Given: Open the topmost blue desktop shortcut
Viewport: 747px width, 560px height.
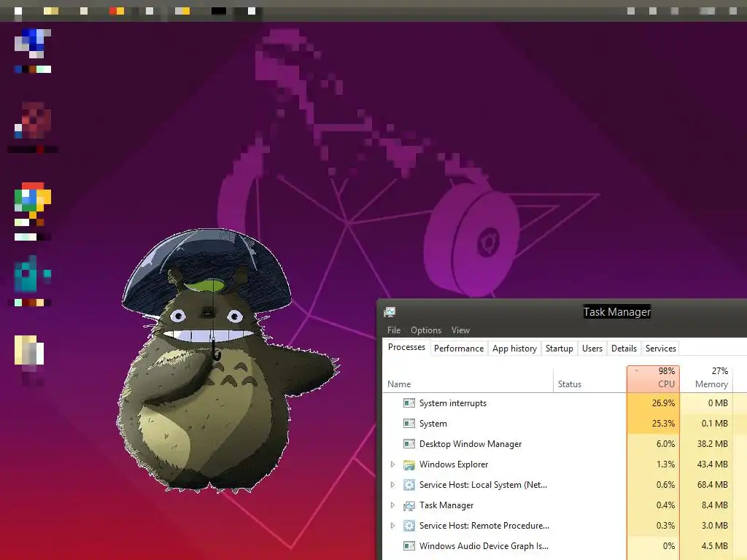Looking at the screenshot, I should 32,50.
